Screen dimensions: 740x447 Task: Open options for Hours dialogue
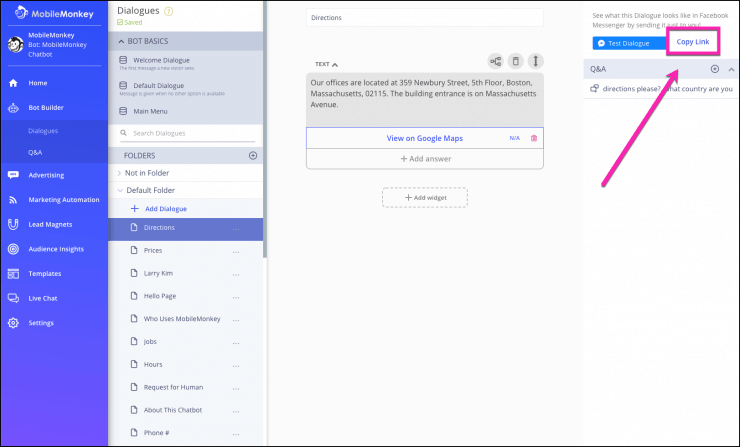click(x=236, y=366)
